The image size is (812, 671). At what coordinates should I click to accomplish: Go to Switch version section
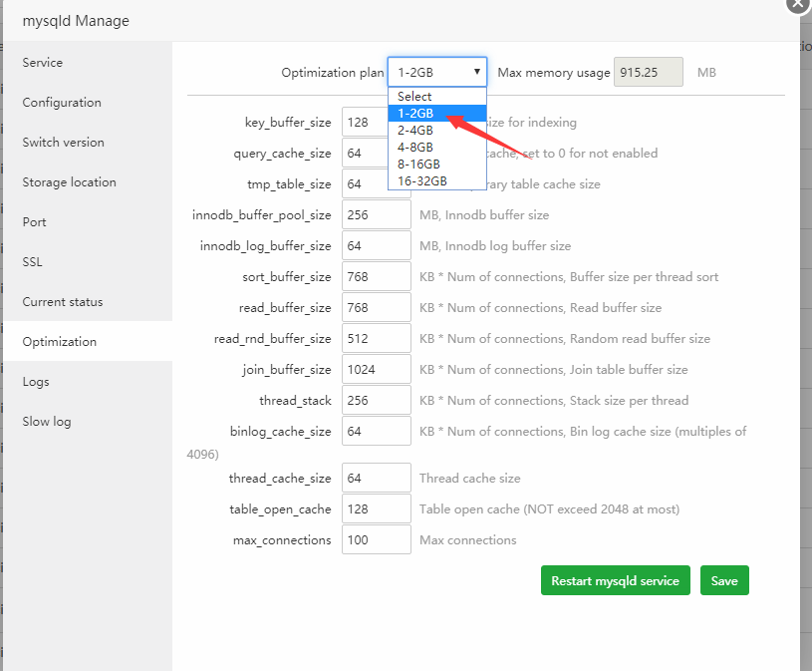pos(63,142)
